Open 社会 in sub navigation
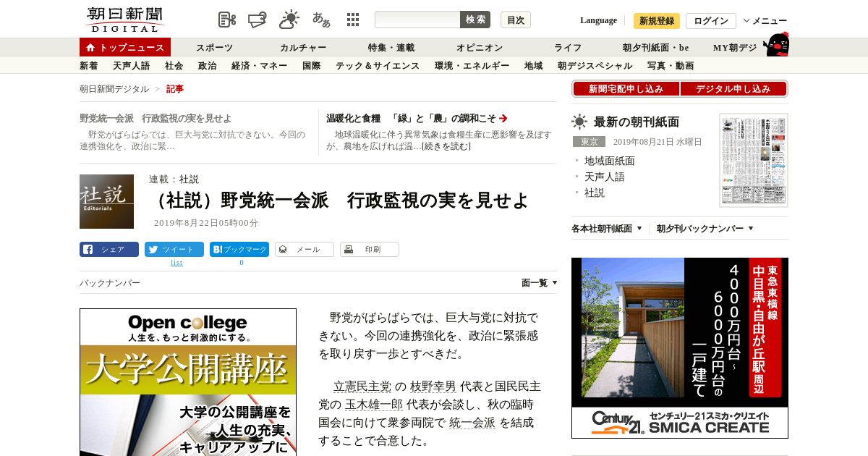This screenshot has height=456, width=868. click(174, 66)
